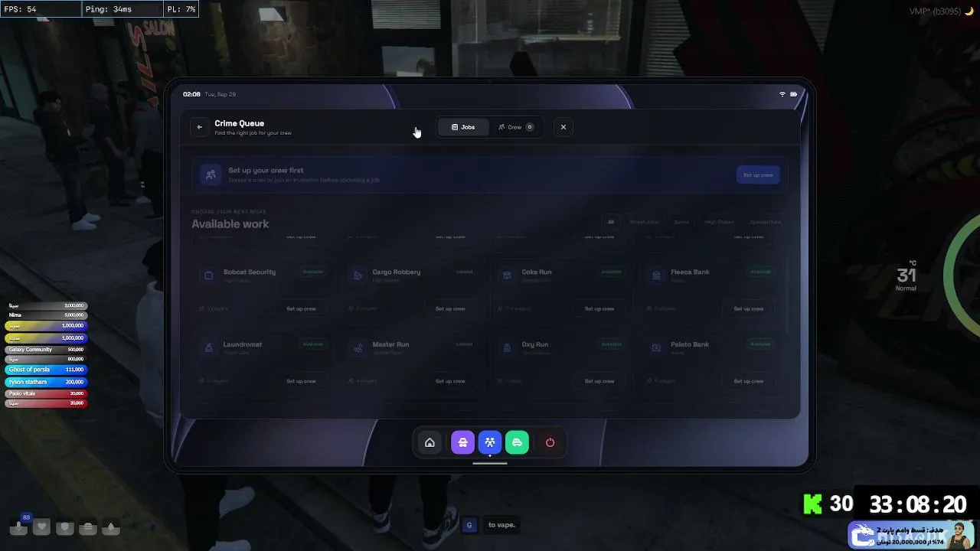The width and height of the screenshot is (980, 551).
Task: Select the All filter tab
Action: [x=611, y=222]
